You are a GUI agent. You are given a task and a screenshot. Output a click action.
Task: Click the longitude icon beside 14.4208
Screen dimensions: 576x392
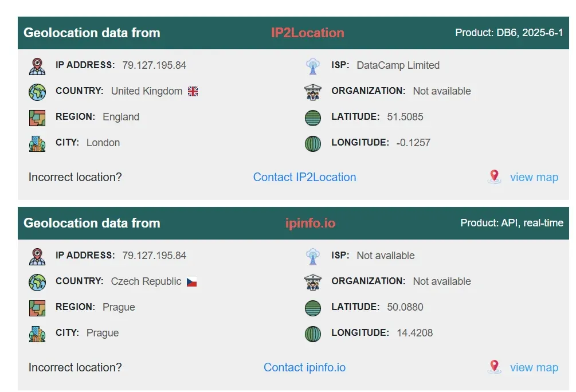tap(313, 334)
